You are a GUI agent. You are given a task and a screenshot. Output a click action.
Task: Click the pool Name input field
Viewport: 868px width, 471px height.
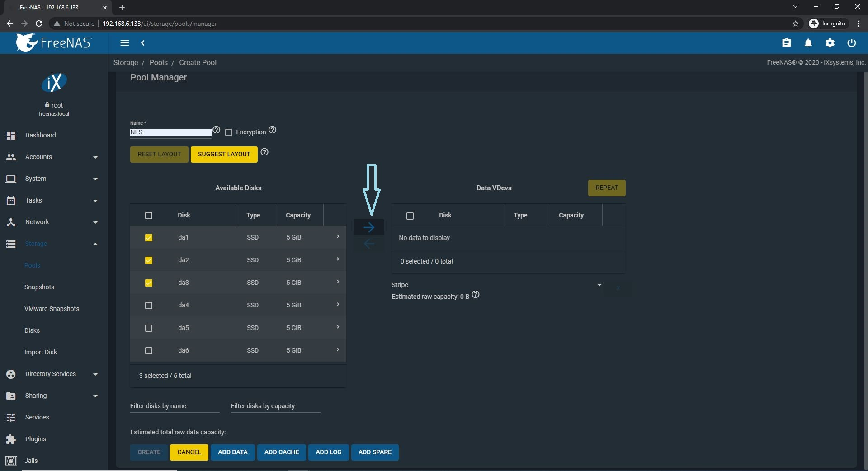[170, 132]
